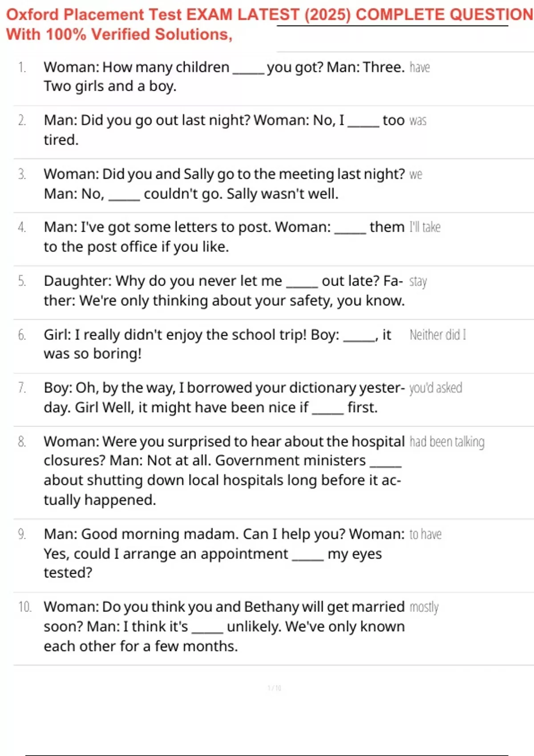Click the answer 'Neither did I'
This screenshot has height=756, width=534.
(x=438, y=334)
